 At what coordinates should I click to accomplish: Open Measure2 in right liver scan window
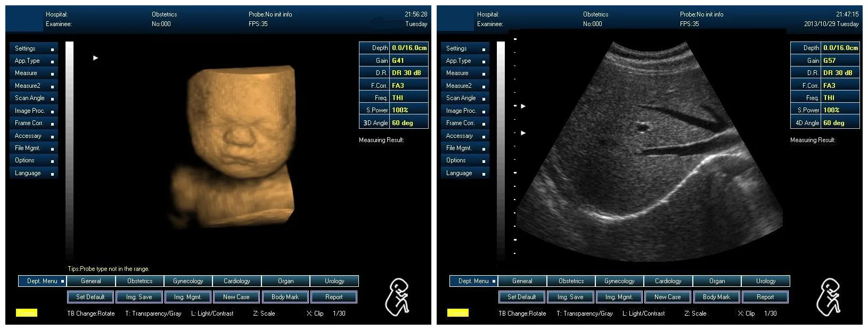[465, 86]
